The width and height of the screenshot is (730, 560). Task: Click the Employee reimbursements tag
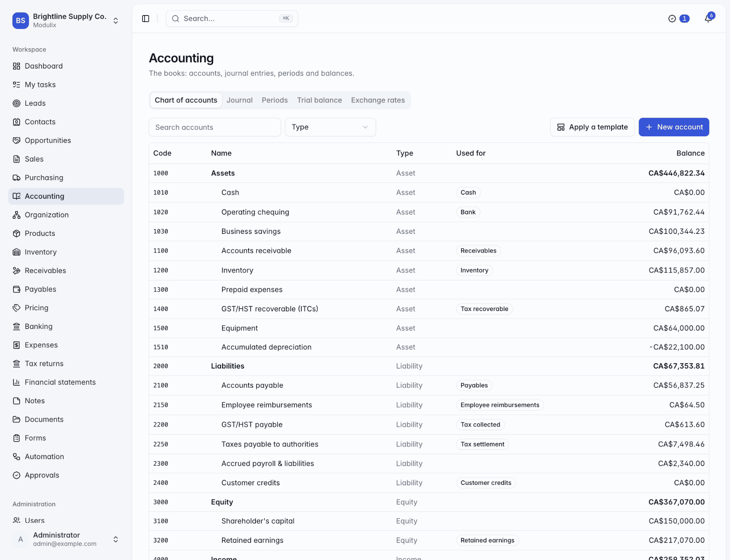tap(500, 405)
